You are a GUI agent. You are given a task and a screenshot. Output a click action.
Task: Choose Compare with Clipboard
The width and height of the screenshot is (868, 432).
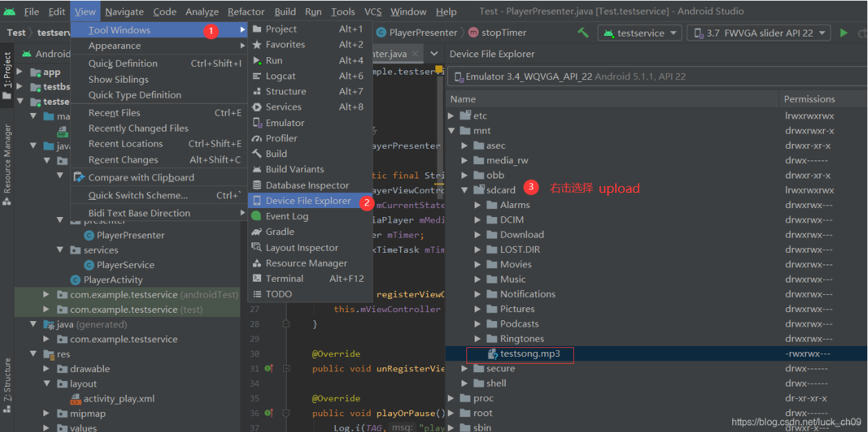click(159, 177)
